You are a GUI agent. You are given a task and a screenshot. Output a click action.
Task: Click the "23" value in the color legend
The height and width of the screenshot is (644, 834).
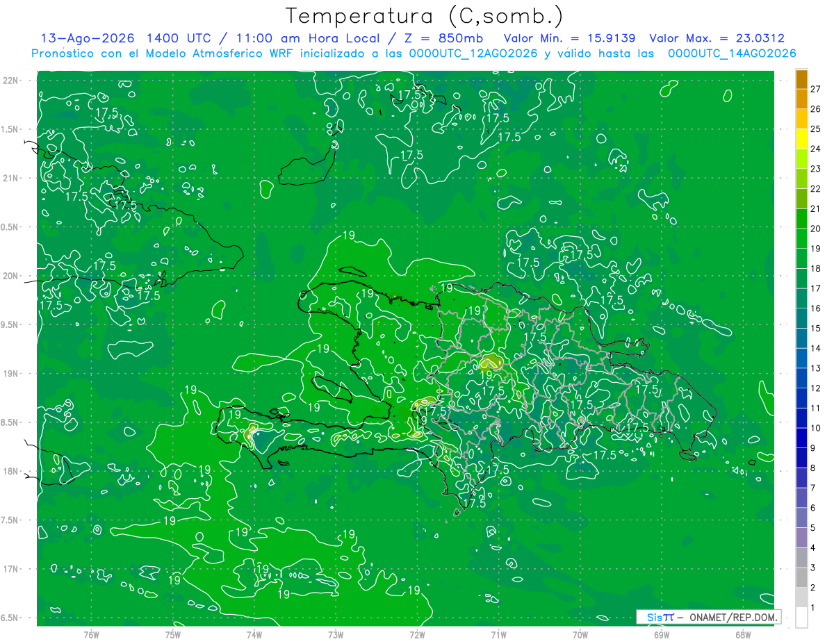(x=816, y=169)
